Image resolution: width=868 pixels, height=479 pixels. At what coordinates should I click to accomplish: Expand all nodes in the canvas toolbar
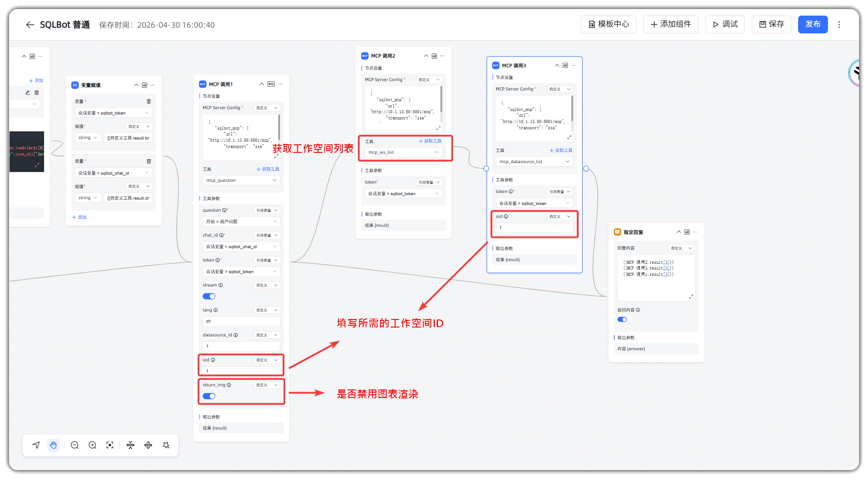click(x=148, y=445)
